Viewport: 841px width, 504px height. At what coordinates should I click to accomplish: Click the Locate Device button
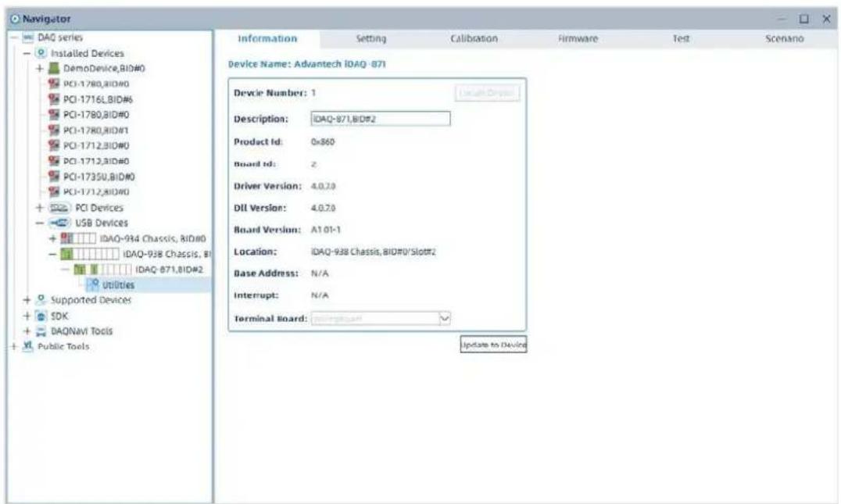coord(487,93)
